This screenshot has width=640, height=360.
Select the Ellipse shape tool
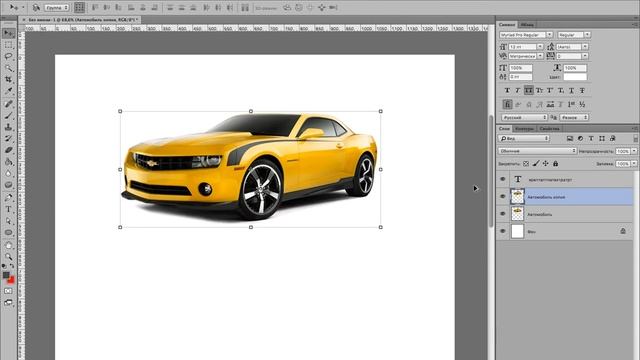pyautogui.click(x=9, y=232)
